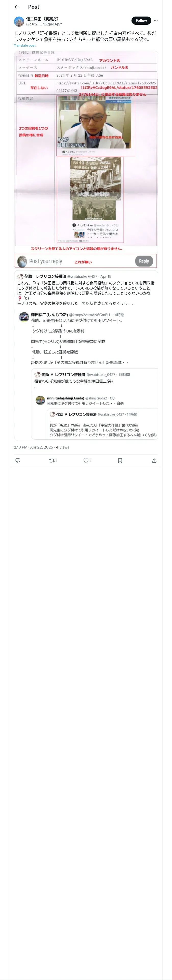Open the @cJq2FONXqa4Aj9f handle
Image resolution: width=172 pixels, height=980 pixels.
pyautogui.click(x=44, y=24)
